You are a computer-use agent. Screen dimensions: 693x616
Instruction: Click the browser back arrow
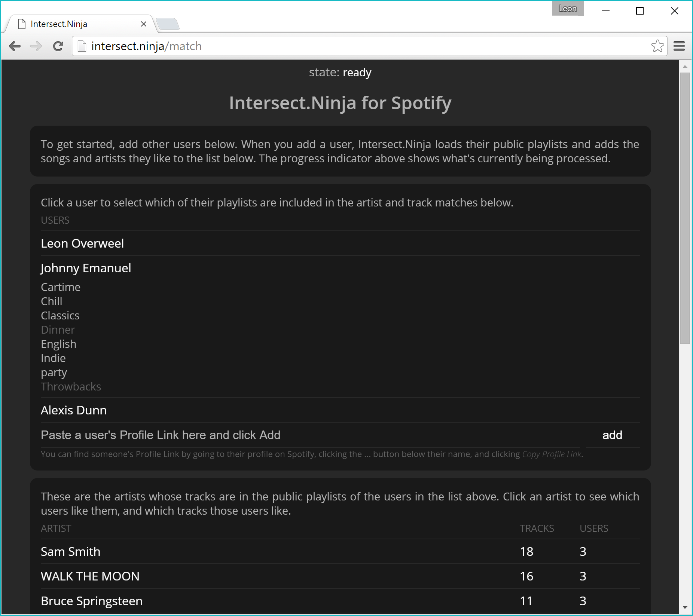pos(15,46)
